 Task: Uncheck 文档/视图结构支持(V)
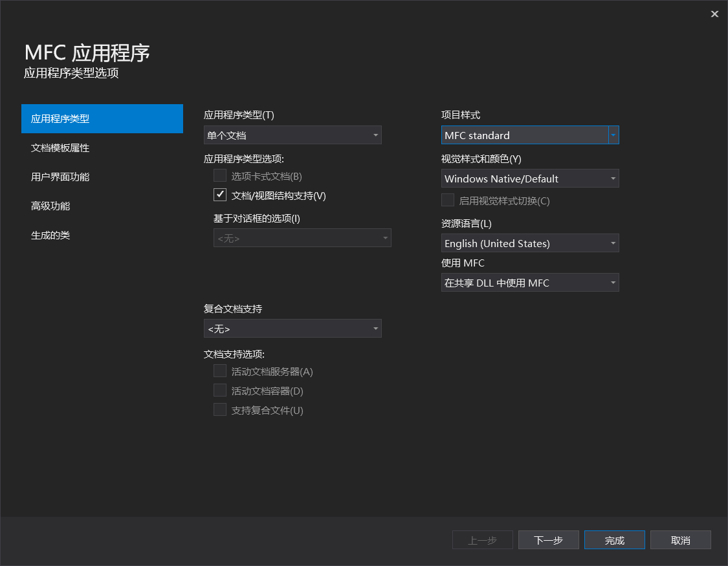point(220,195)
